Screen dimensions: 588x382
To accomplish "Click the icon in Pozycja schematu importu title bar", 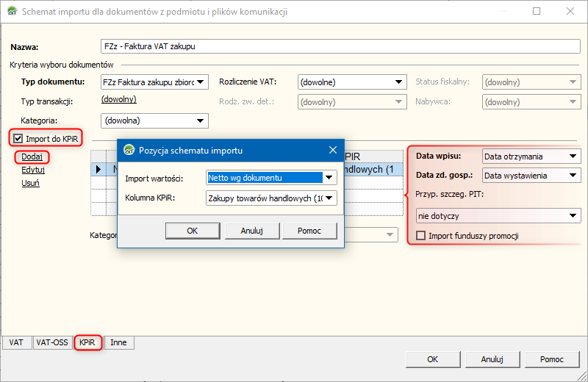I will pyautogui.click(x=129, y=151).
